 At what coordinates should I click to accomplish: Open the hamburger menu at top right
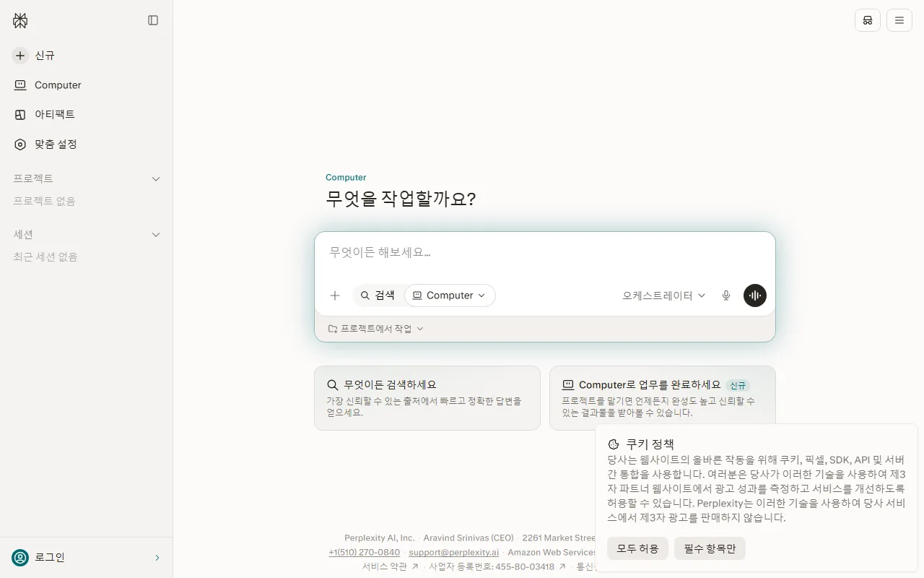click(x=899, y=20)
